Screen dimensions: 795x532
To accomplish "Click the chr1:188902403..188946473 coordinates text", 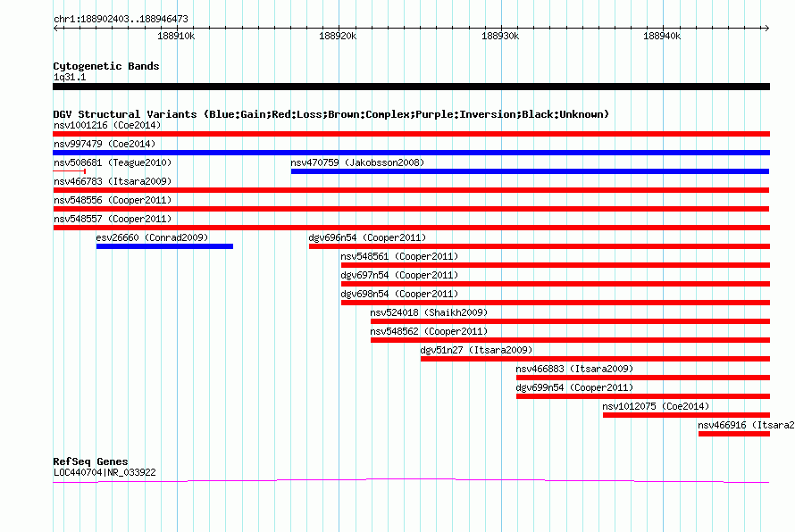I will (121, 20).
